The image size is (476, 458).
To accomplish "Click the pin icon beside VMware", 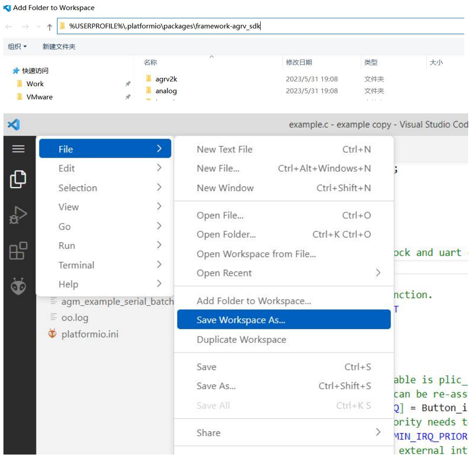I will pos(128,97).
